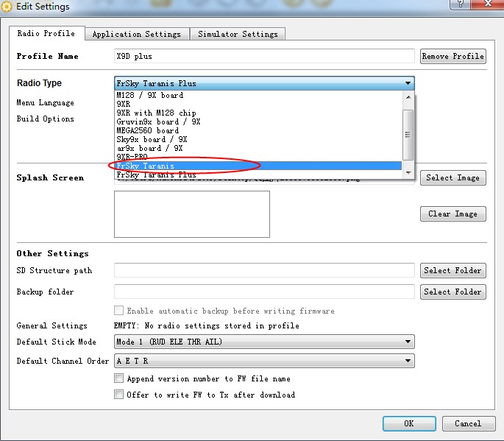
Task: Click the 'EMPTY: No radio settings stored' text
Action: point(207,326)
